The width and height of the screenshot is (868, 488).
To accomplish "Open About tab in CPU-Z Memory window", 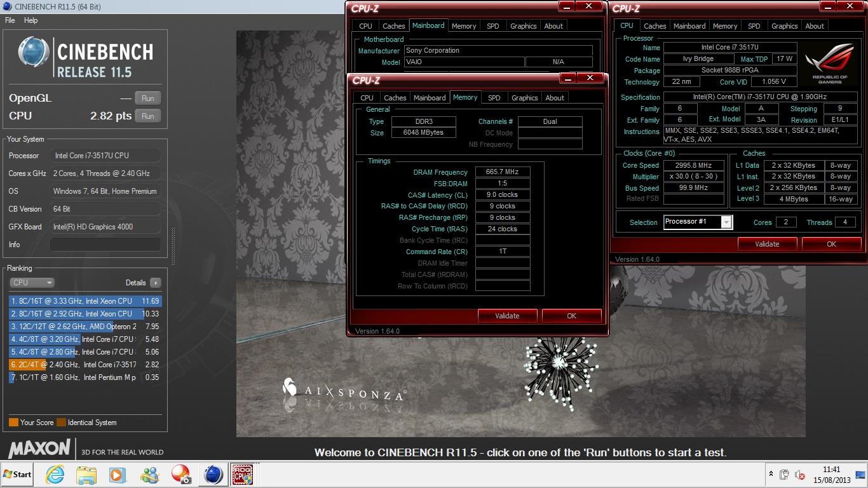I will pos(555,98).
